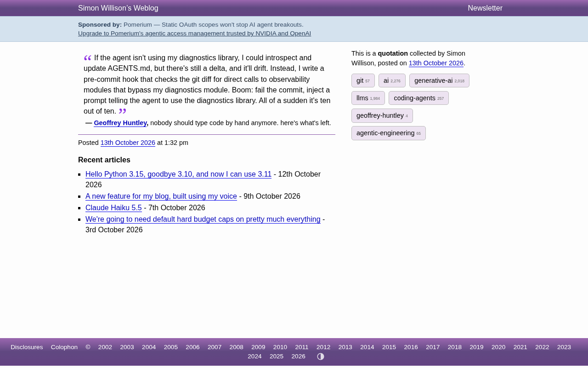Select the geoffrey-huntley tag

(382, 115)
